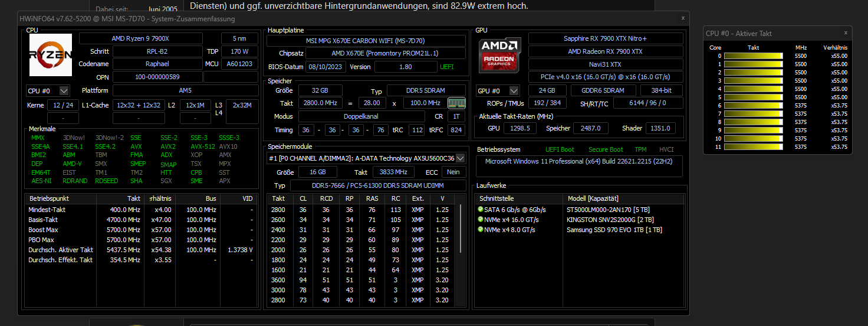Click the green status icon beside NVMe x4 8.0 GT/s

click(x=480, y=230)
